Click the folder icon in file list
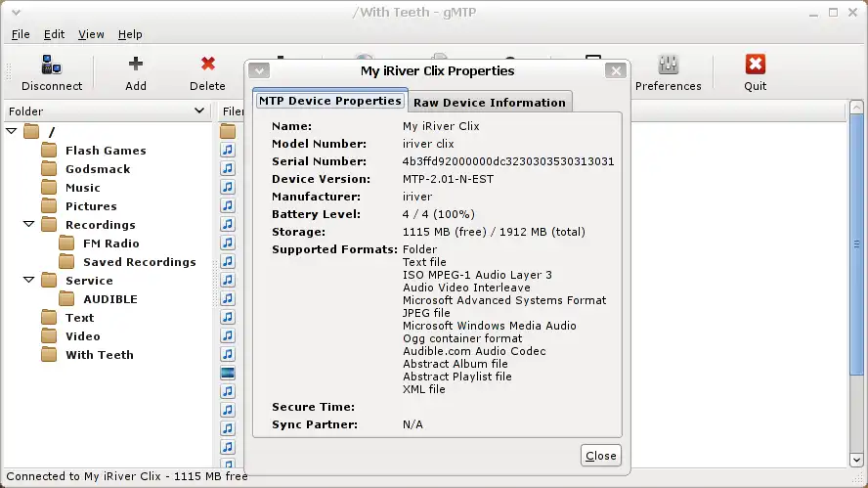868x488 pixels. click(x=228, y=131)
